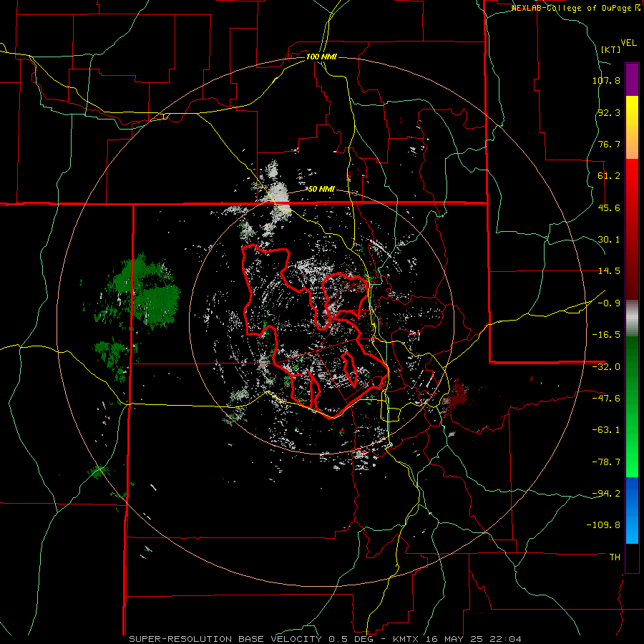
Task: Click the 50 NMI range ring label
Action: click(x=321, y=189)
